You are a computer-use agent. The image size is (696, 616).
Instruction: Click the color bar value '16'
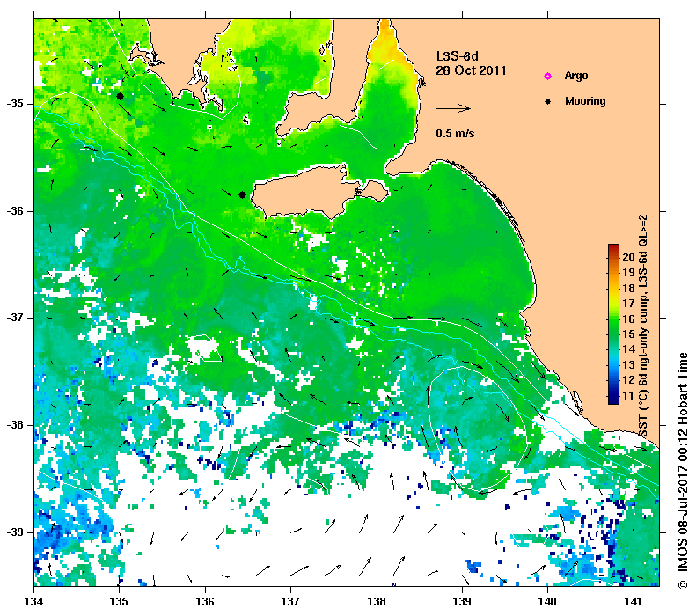click(628, 319)
